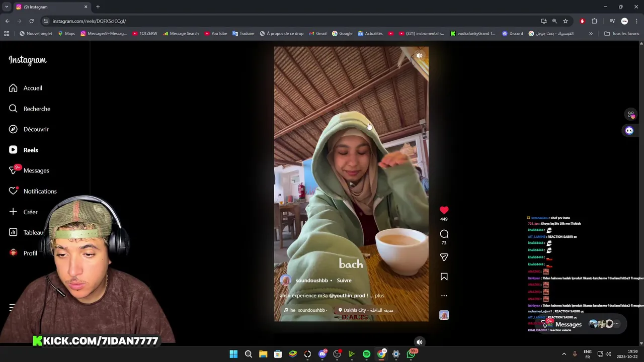This screenshot has height=362, width=644.
Task: Open the zoom magnifier in address bar
Action: [554, 21]
